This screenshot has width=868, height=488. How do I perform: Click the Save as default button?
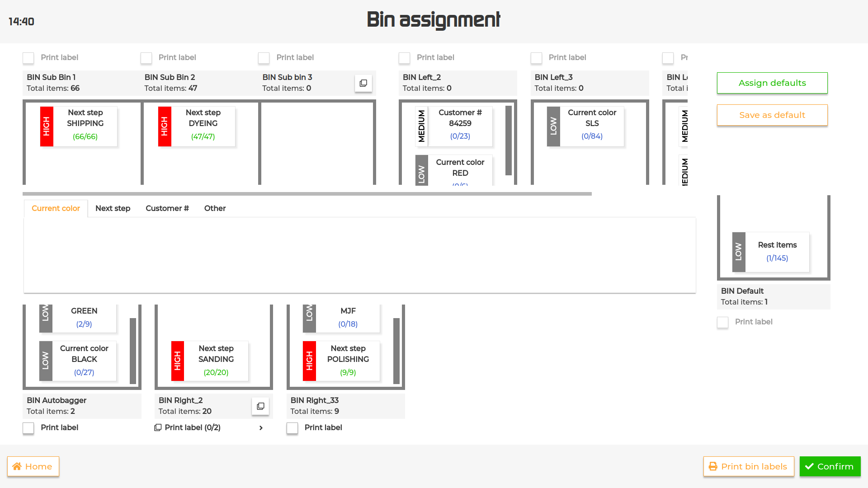tap(772, 115)
